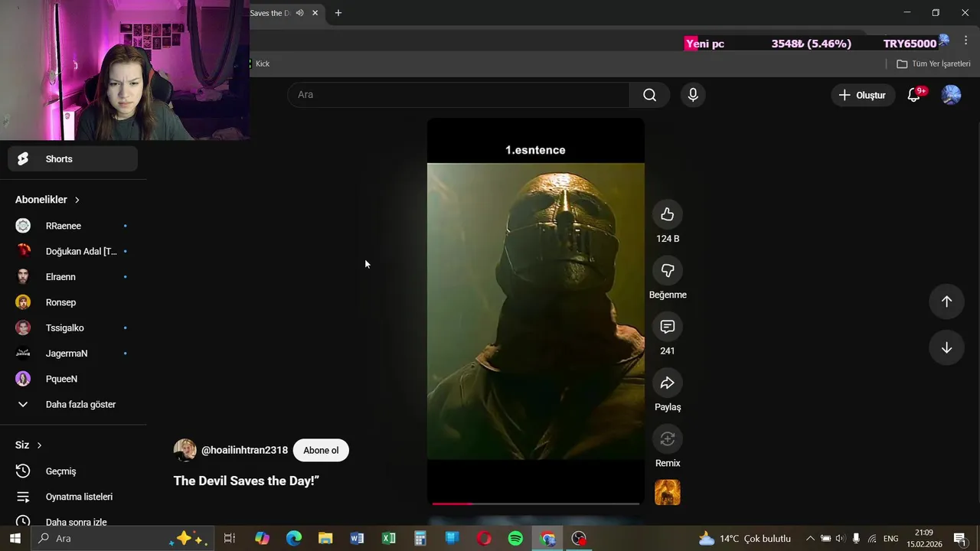980x551 pixels.
Task: Open Opera browser from taskbar
Action: pyautogui.click(x=484, y=539)
